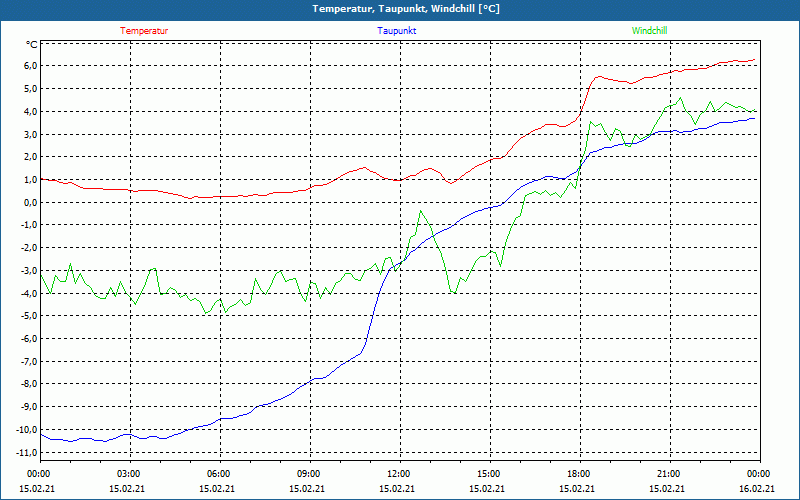Click the 15:00 time axis label
800x500 pixels.
pos(487,473)
